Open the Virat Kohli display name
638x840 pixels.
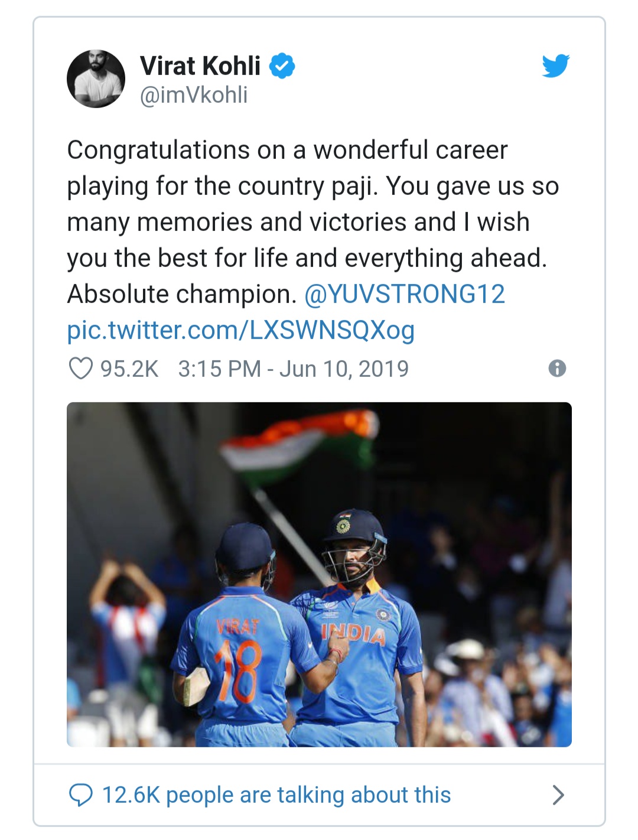tap(200, 66)
